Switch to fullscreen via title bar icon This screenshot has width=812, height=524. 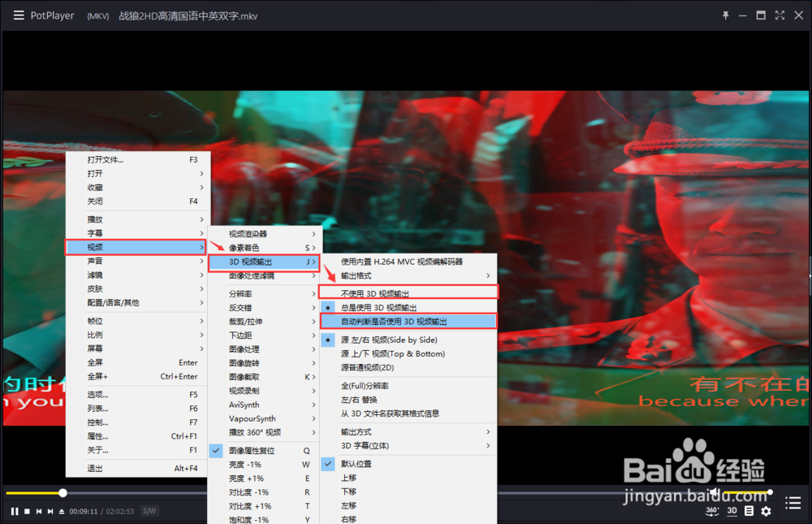click(780, 15)
